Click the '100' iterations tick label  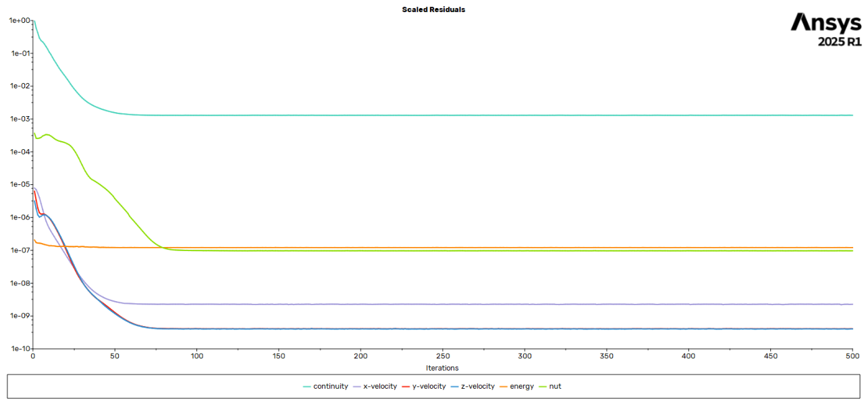tap(196, 356)
